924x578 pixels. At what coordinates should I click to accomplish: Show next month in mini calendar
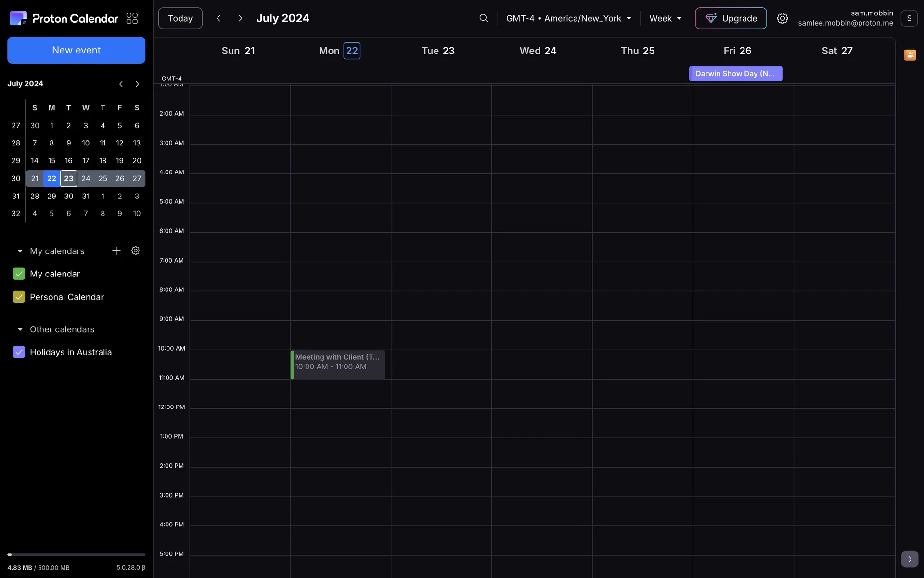pyautogui.click(x=137, y=84)
